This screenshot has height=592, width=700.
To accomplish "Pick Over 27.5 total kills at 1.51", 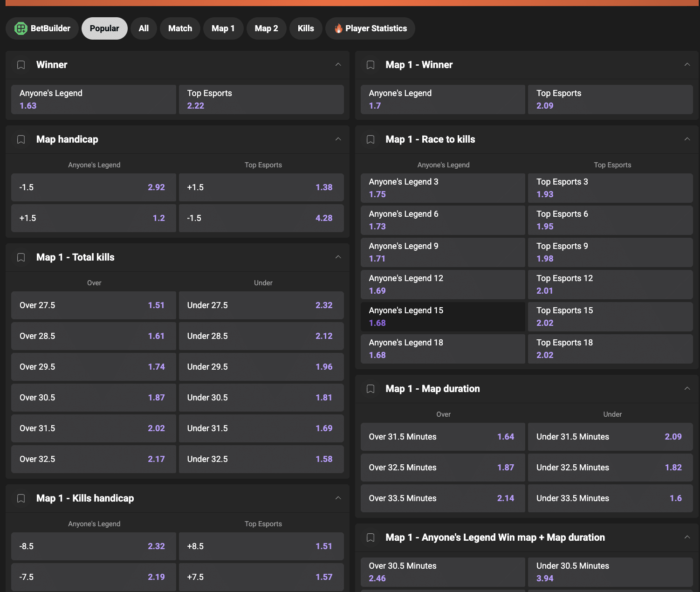I will point(94,305).
